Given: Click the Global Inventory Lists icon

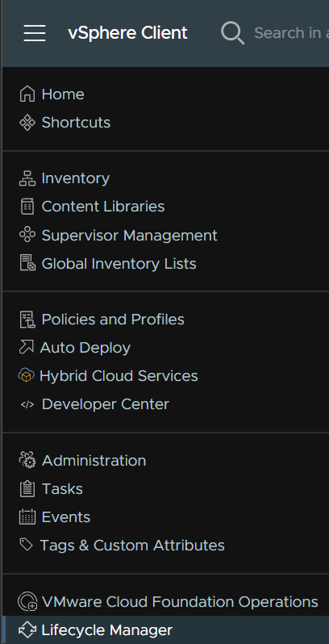Looking at the screenshot, I should tap(27, 263).
